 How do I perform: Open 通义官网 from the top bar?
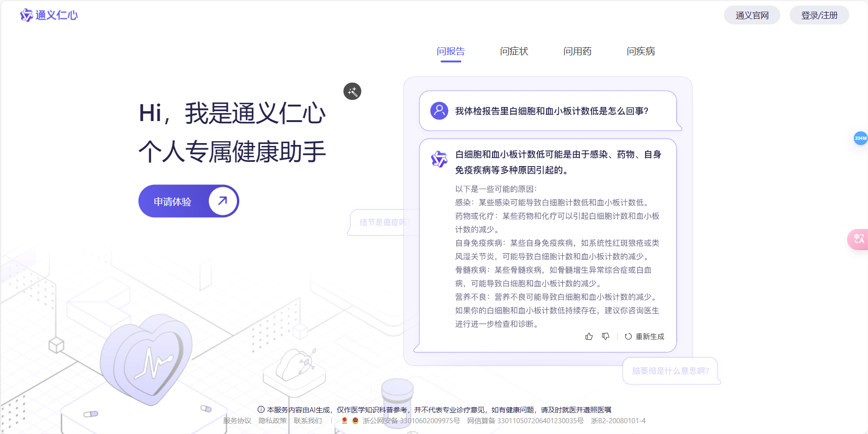[752, 15]
